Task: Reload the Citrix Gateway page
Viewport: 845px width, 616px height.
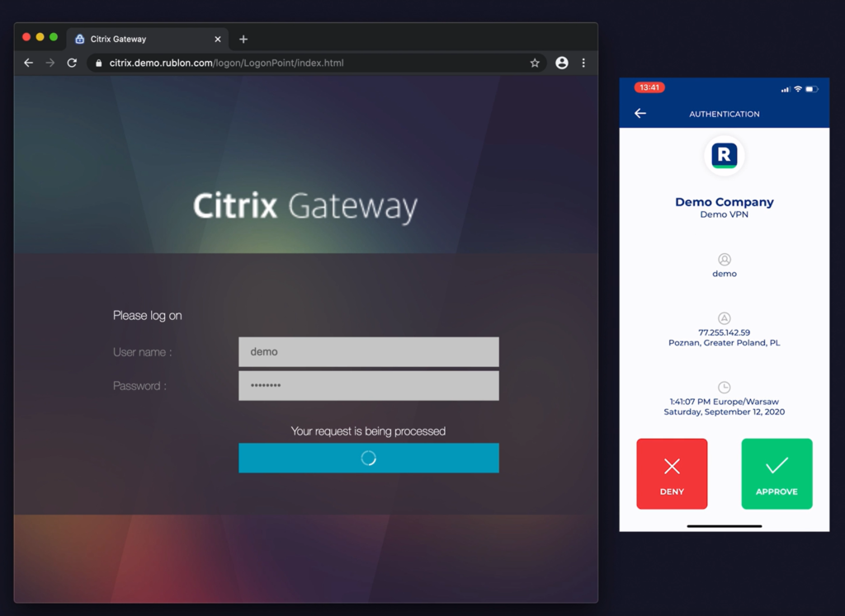Action: coord(72,63)
